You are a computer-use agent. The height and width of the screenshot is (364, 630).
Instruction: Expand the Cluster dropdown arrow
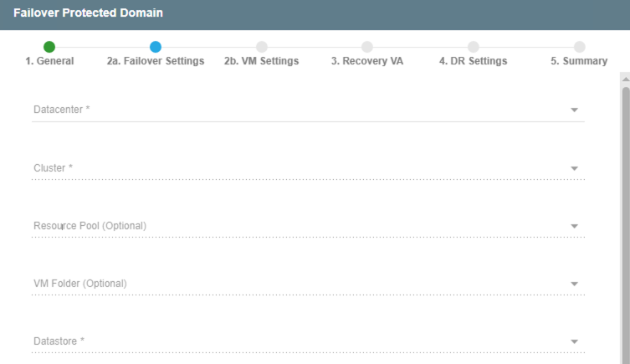[x=575, y=168]
